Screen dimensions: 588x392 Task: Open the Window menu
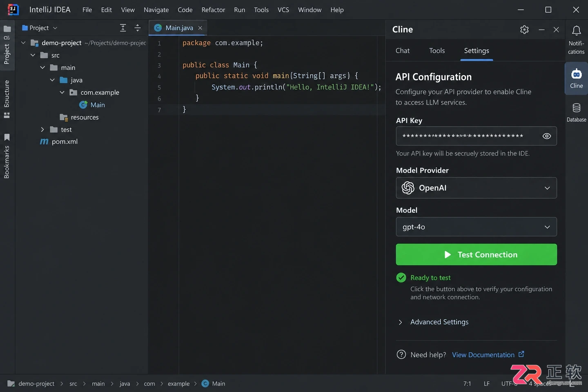(310, 10)
